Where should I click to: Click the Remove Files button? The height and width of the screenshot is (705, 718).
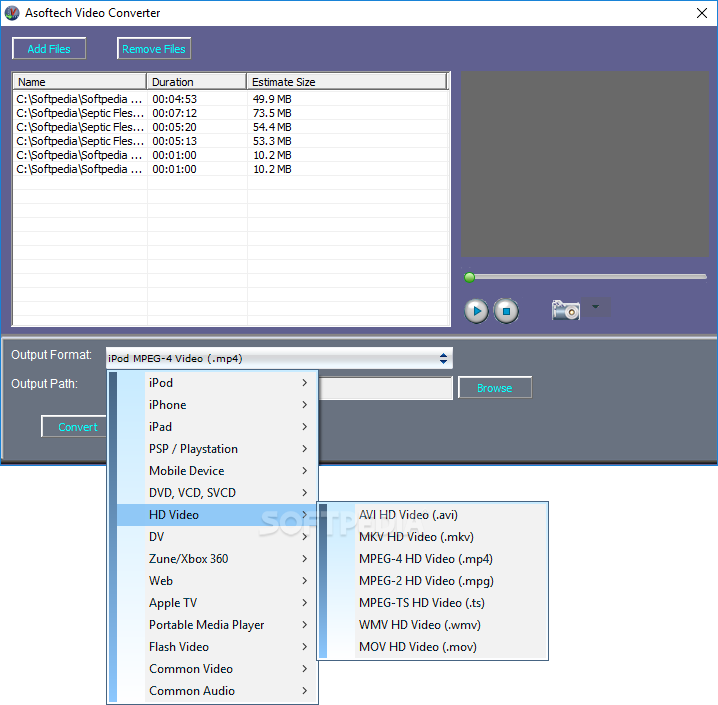pos(154,49)
